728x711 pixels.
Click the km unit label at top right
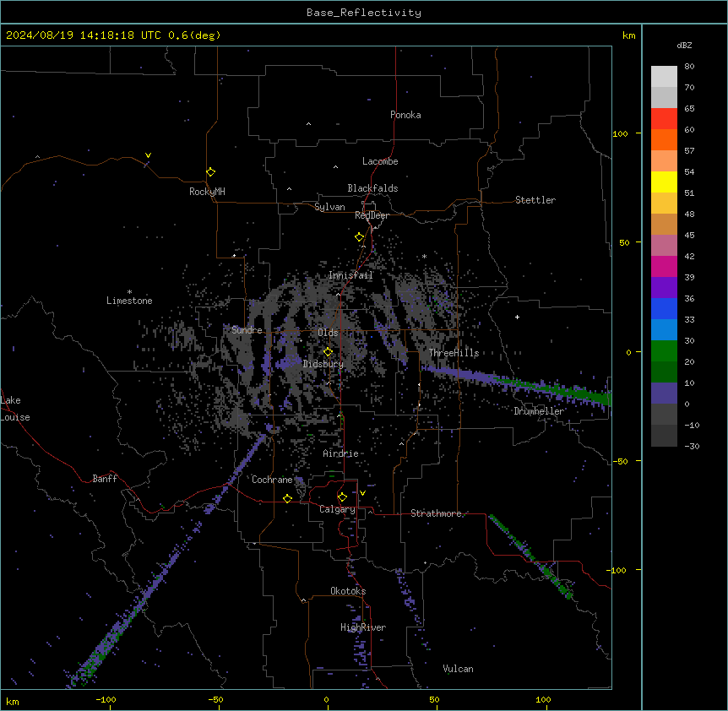coord(628,35)
